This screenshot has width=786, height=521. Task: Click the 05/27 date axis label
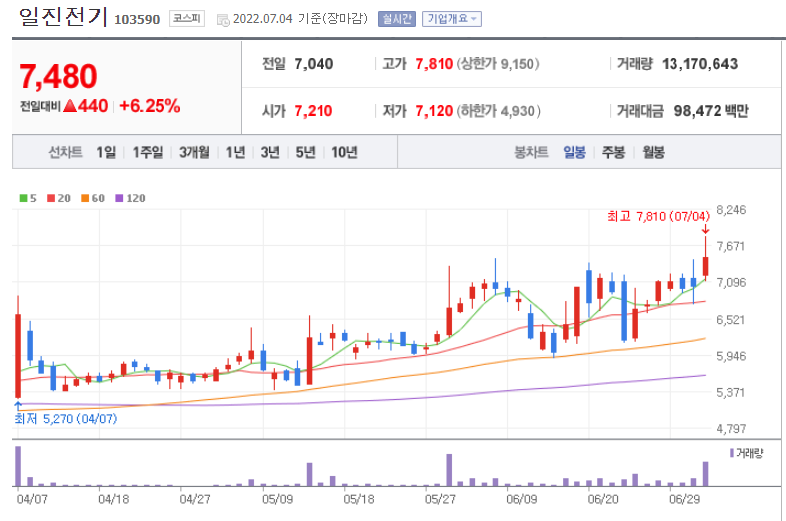pos(440,499)
